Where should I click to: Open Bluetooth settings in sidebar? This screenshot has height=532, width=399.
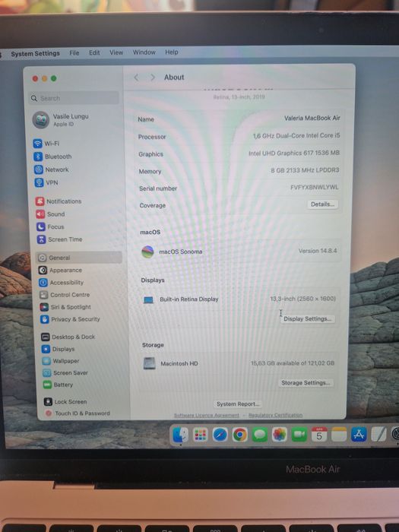(52, 157)
